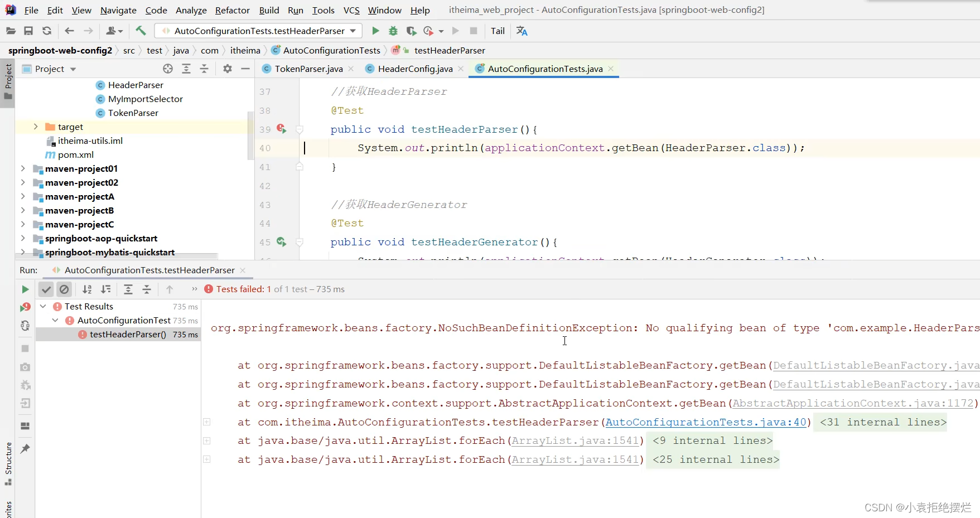Click the <25 internal lines> fold label
Screen dimensions: 980x518
pos(716,459)
